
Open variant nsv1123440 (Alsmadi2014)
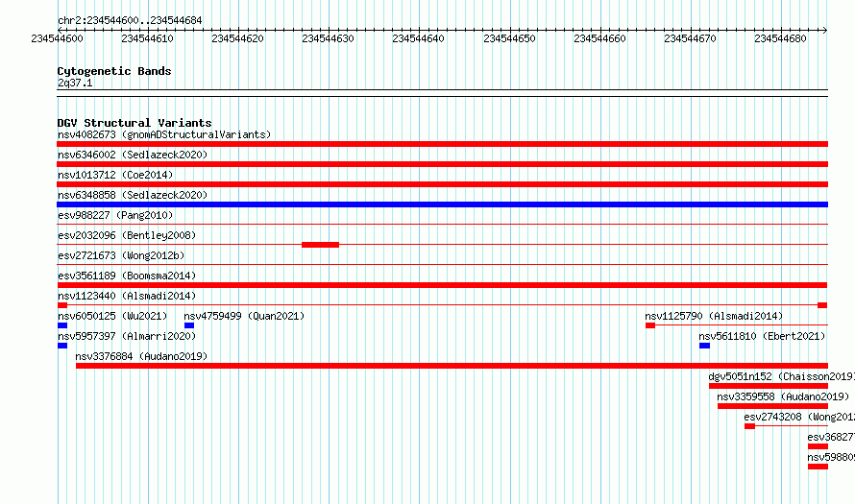[x=127, y=296]
